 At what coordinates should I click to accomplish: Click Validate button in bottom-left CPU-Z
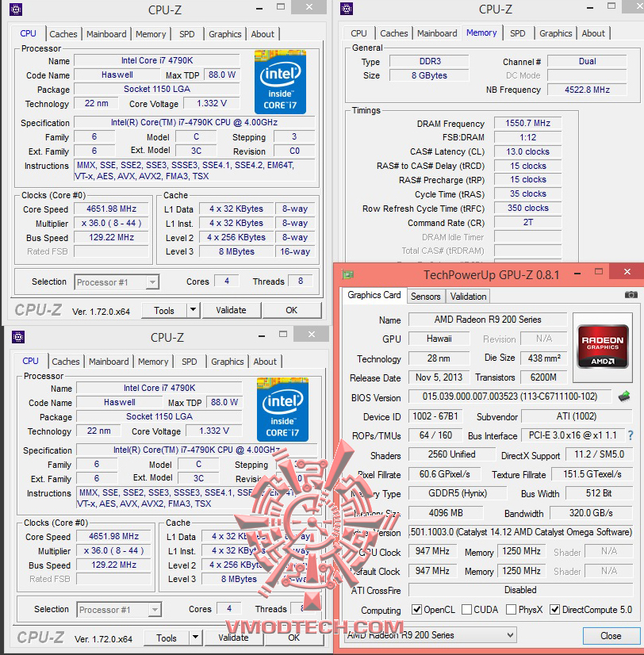[234, 638]
